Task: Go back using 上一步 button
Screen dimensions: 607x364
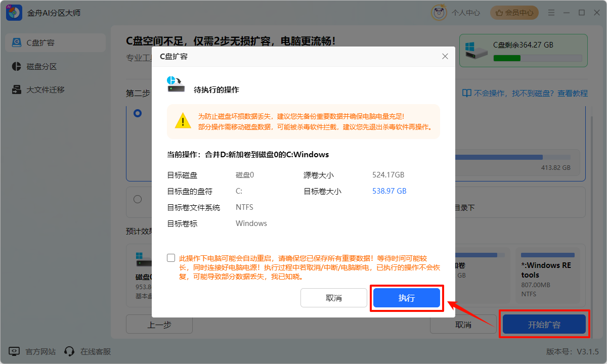Action: (x=159, y=324)
